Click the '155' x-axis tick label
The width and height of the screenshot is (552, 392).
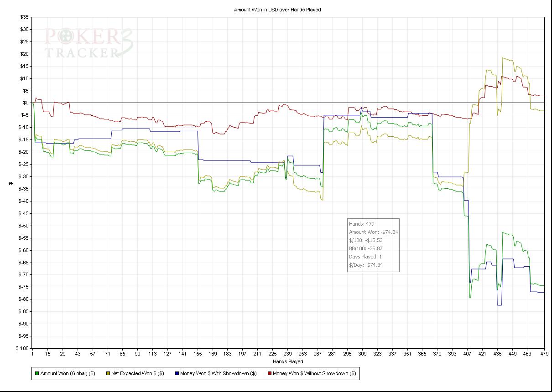pos(198,354)
